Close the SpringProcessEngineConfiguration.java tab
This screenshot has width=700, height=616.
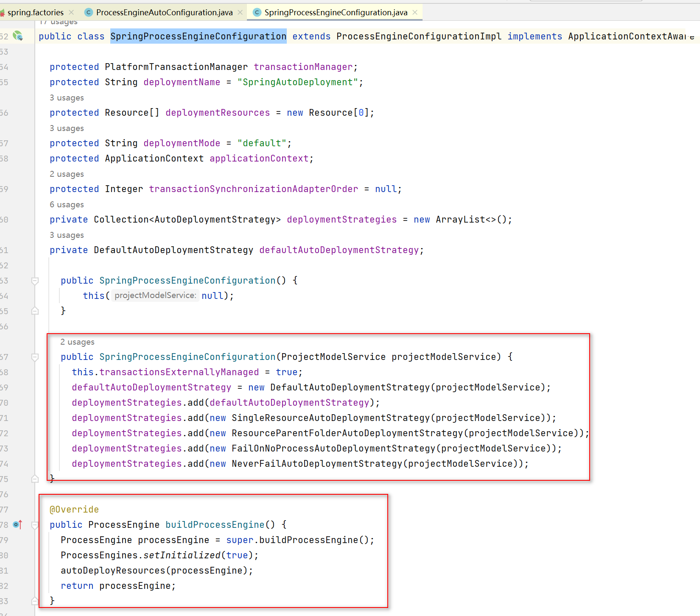click(x=415, y=12)
